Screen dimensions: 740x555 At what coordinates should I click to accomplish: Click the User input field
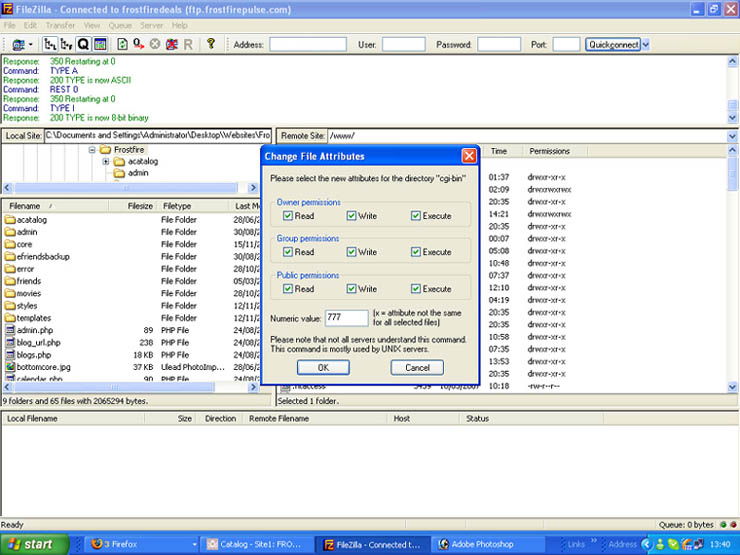coord(404,45)
